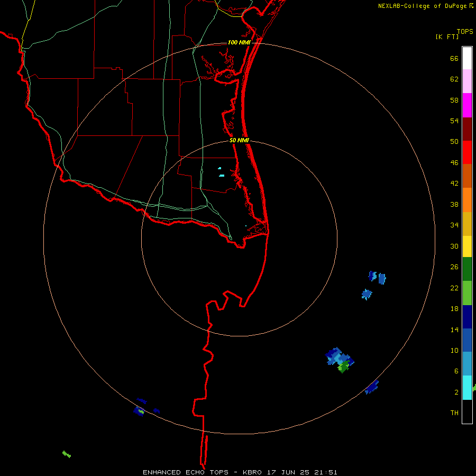The height and width of the screenshot is (476, 476).
Task: Click the cyan echo pixels north of radar site
Action: click(221, 172)
